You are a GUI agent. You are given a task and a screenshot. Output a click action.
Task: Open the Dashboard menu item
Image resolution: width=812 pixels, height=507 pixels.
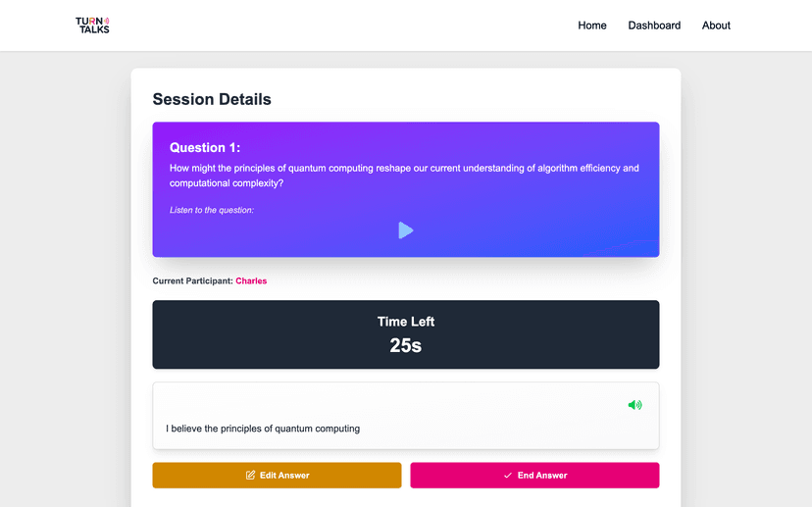click(654, 25)
